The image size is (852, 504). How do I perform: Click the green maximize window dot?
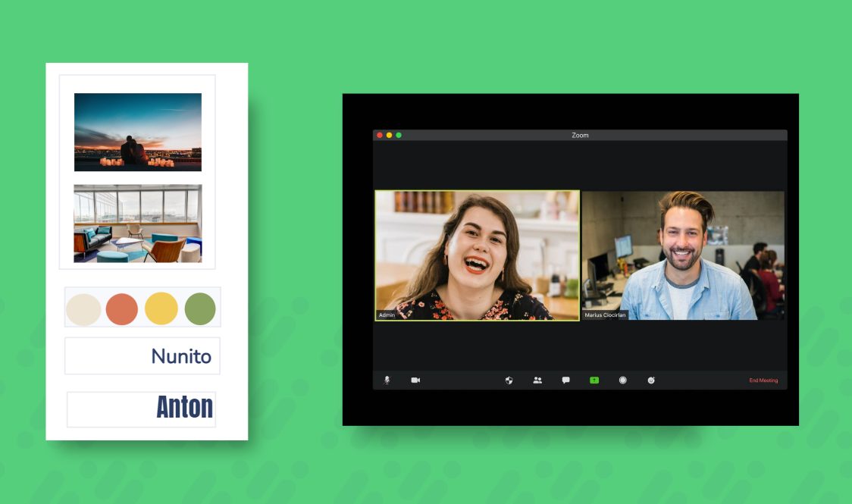click(x=399, y=135)
